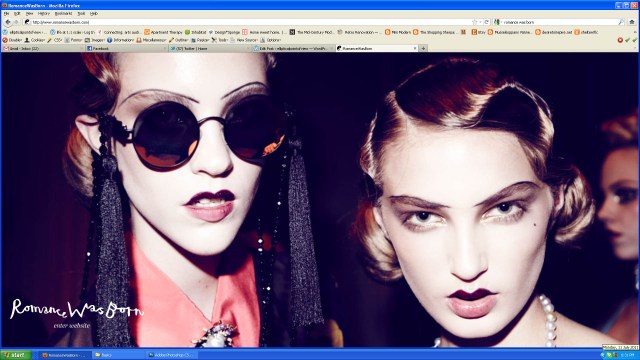
Task: Go back with the back arrow button
Action: 8,22
